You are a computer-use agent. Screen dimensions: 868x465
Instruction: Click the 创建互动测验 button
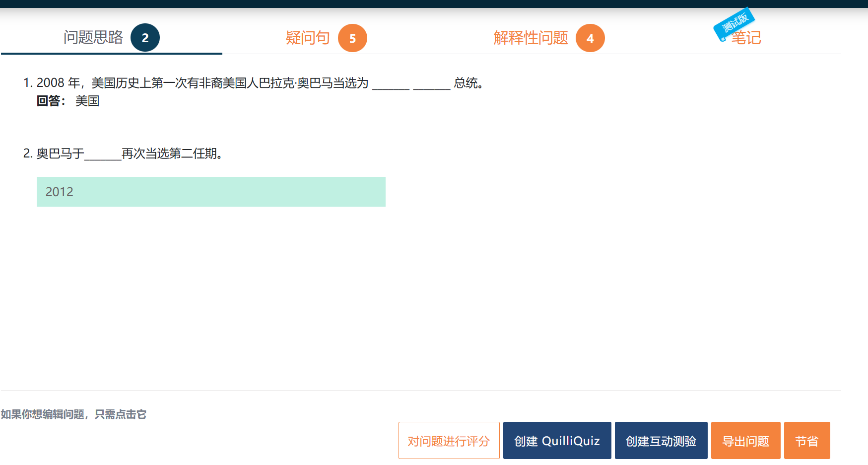661,440
